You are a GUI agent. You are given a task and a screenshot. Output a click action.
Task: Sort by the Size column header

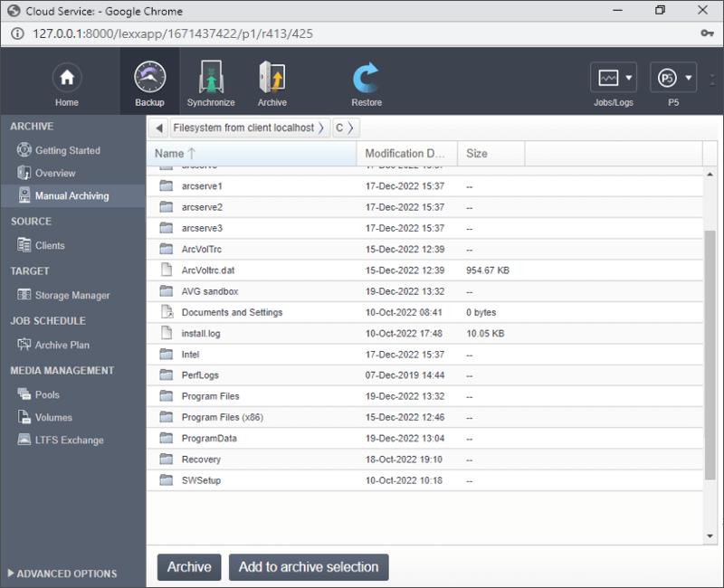click(491, 153)
